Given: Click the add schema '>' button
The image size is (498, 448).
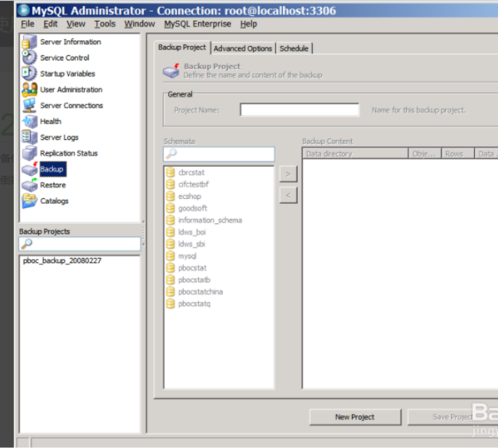Looking at the screenshot, I should (288, 174).
